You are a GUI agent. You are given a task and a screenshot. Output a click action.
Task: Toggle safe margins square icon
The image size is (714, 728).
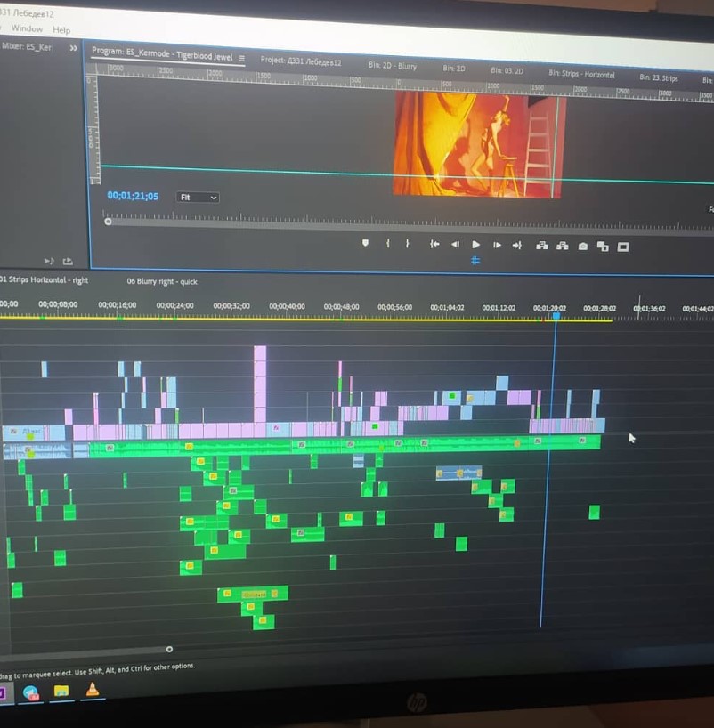(x=623, y=247)
